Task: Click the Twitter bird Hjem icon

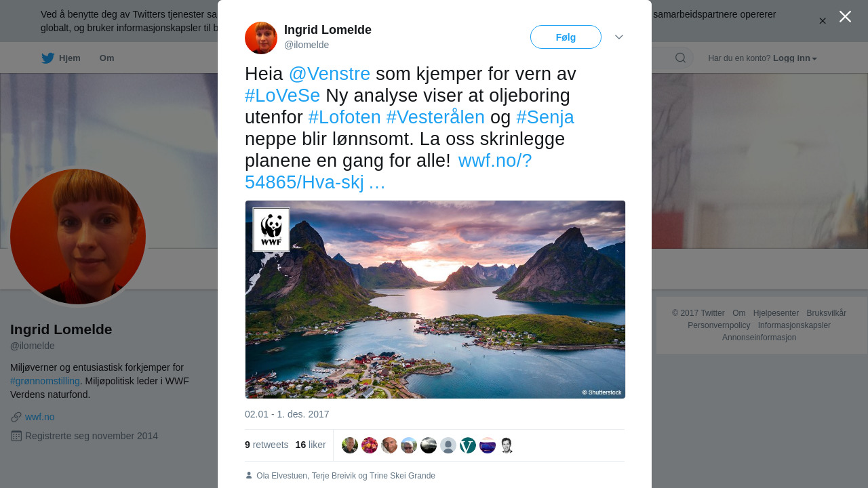Action: [x=48, y=58]
